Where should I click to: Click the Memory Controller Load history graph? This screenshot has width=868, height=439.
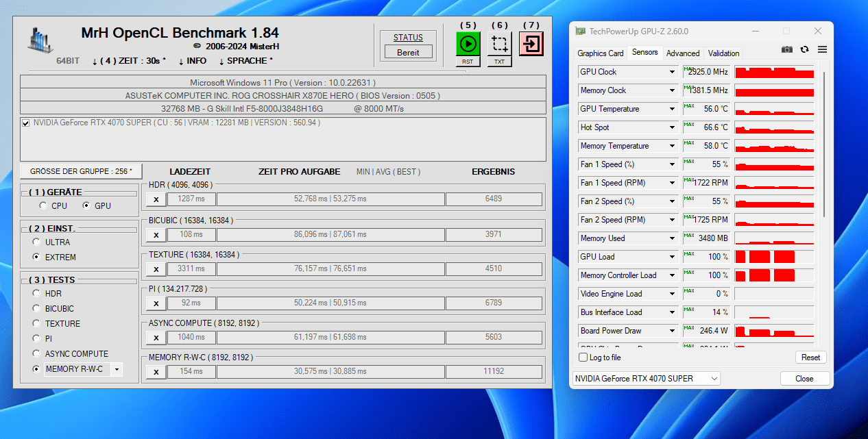tap(774, 275)
